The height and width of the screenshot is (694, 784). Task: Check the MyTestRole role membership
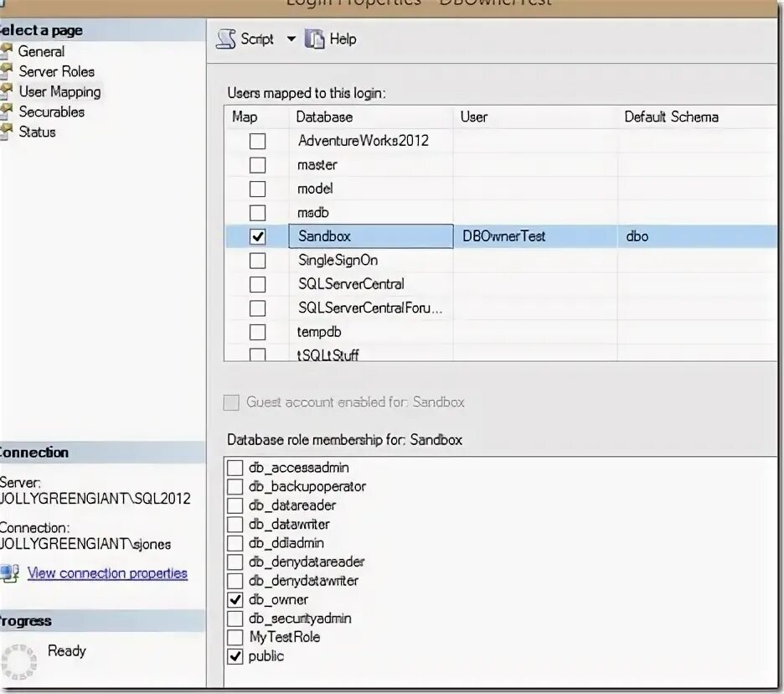coord(235,637)
